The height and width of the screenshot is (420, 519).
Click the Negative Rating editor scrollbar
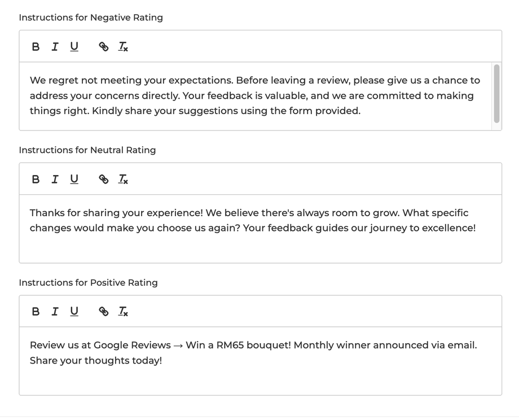[496, 93]
